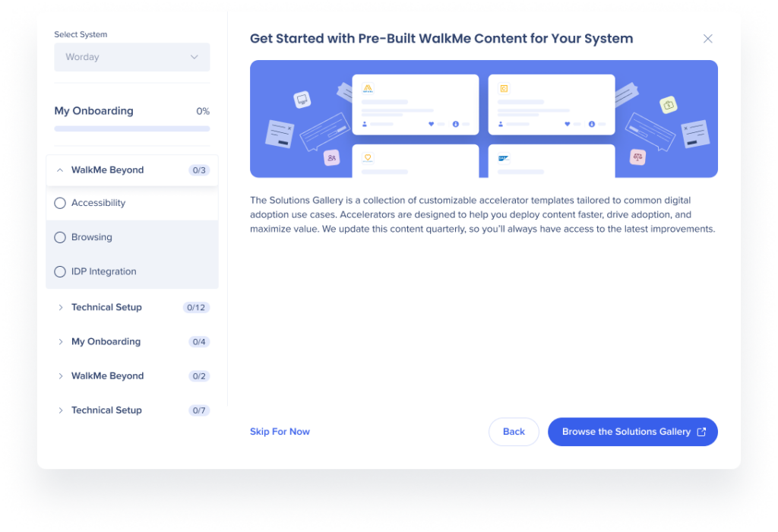Select the IDP Integration radio button
Screen dimensions: 778x532
(x=60, y=271)
